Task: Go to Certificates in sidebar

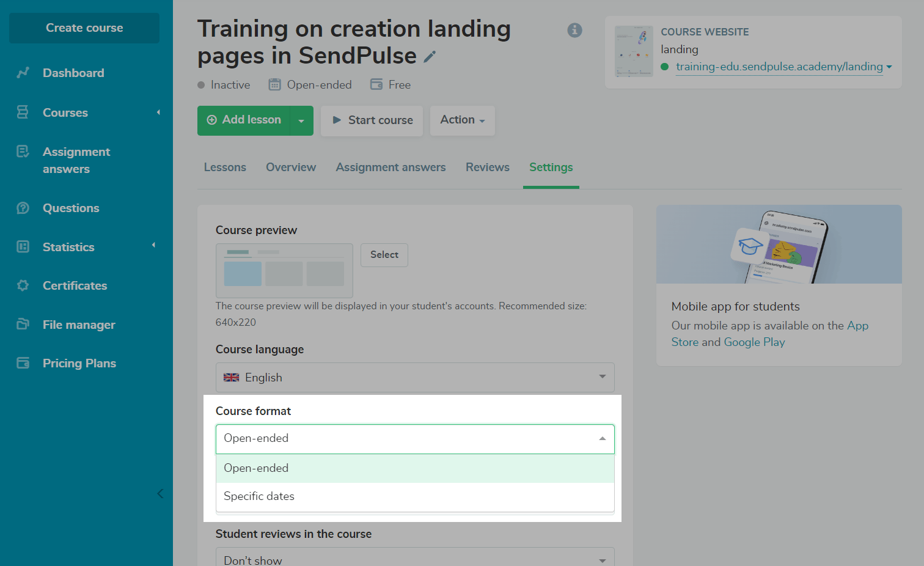Action: (75, 285)
